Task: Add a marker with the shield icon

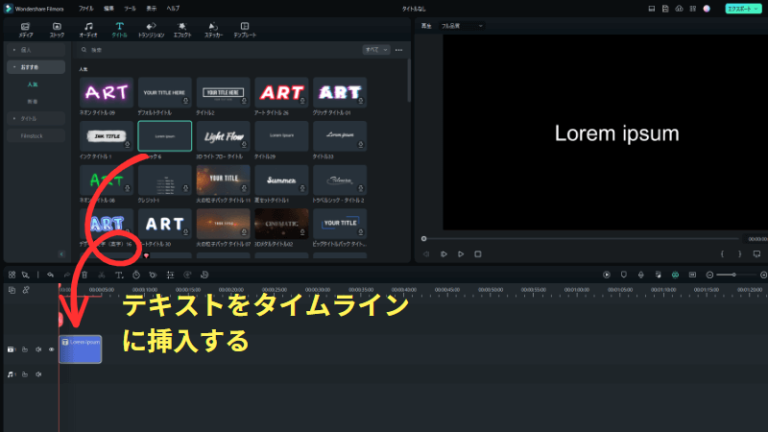Action: [x=624, y=275]
